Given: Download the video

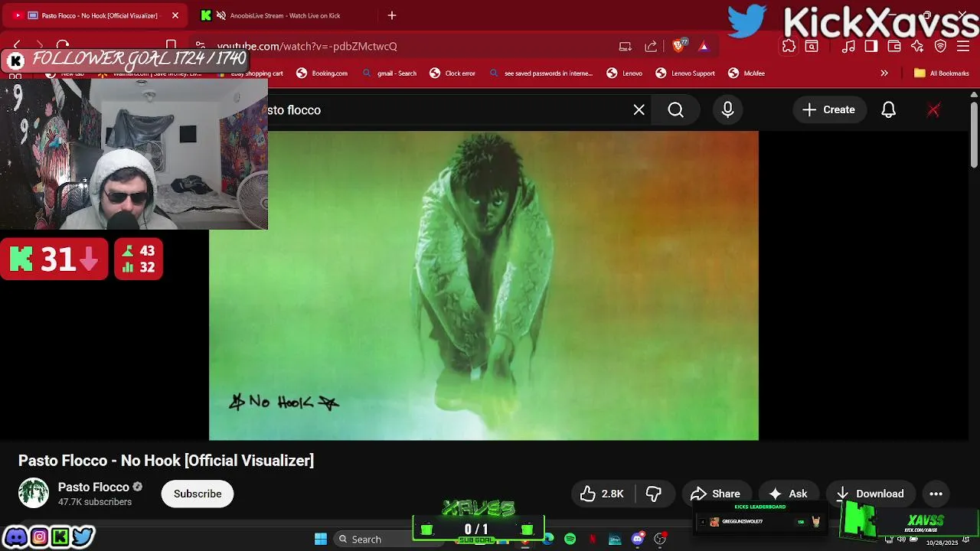Looking at the screenshot, I should pyautogui.click(x=870, y=494).
